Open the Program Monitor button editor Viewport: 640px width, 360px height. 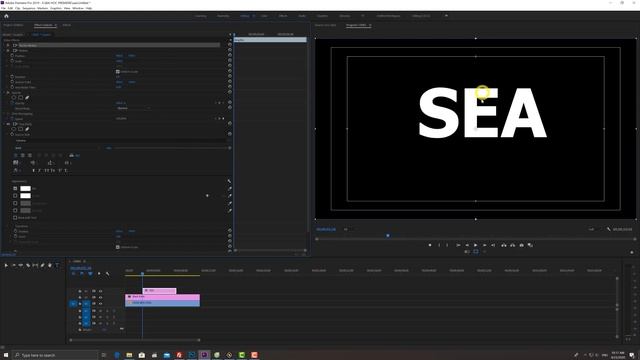[x=631, y=252]
